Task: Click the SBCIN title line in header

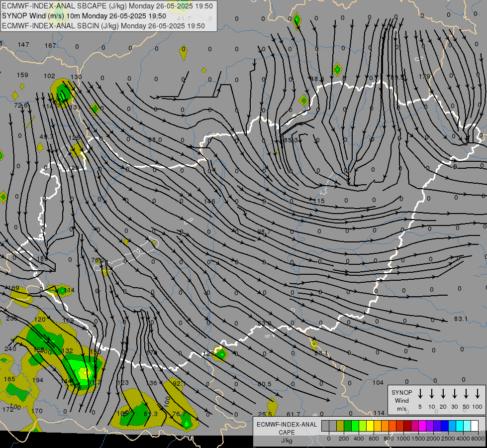Action: point(103,26)
